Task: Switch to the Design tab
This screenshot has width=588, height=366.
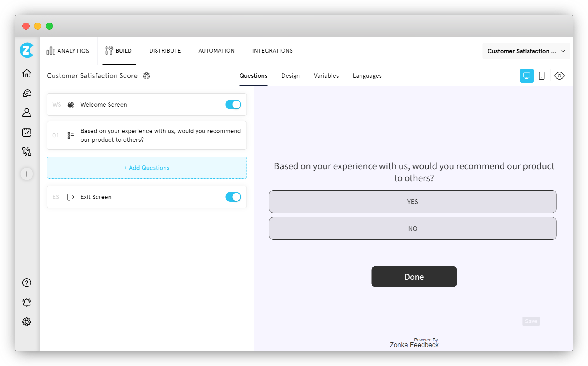Action: 290,75
